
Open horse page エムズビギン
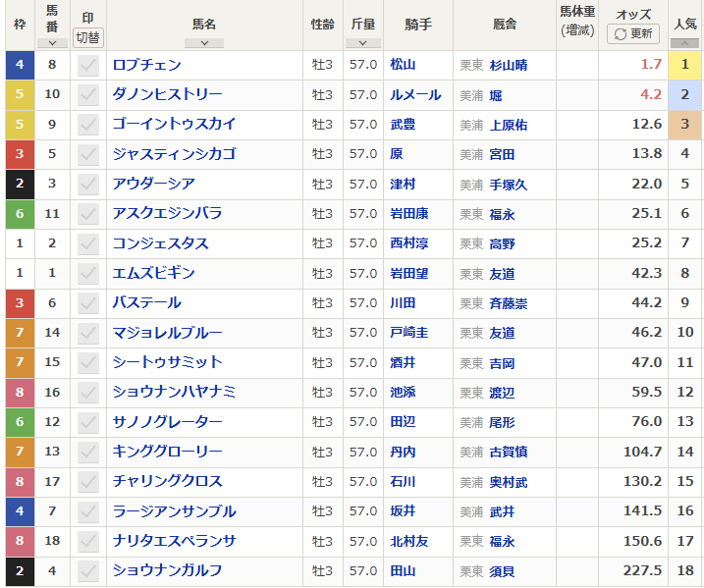click(x=154, y=273)
